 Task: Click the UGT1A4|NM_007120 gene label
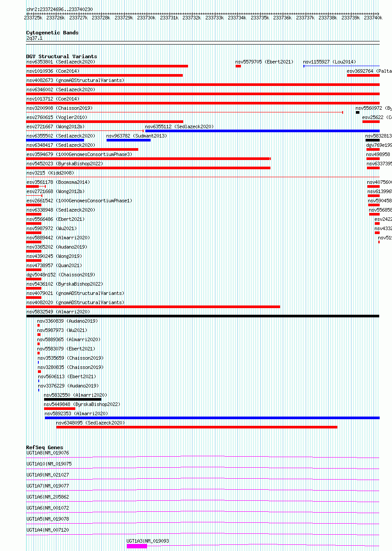tap(48, 530)
